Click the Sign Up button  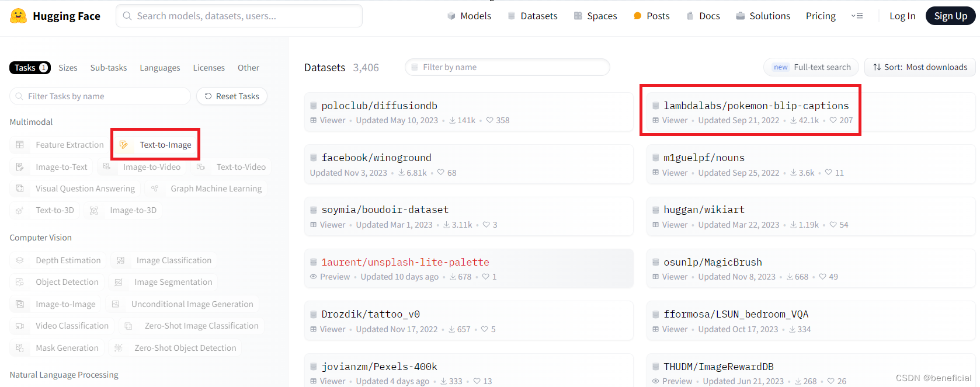pyautogui.click(x=950, y=16)
